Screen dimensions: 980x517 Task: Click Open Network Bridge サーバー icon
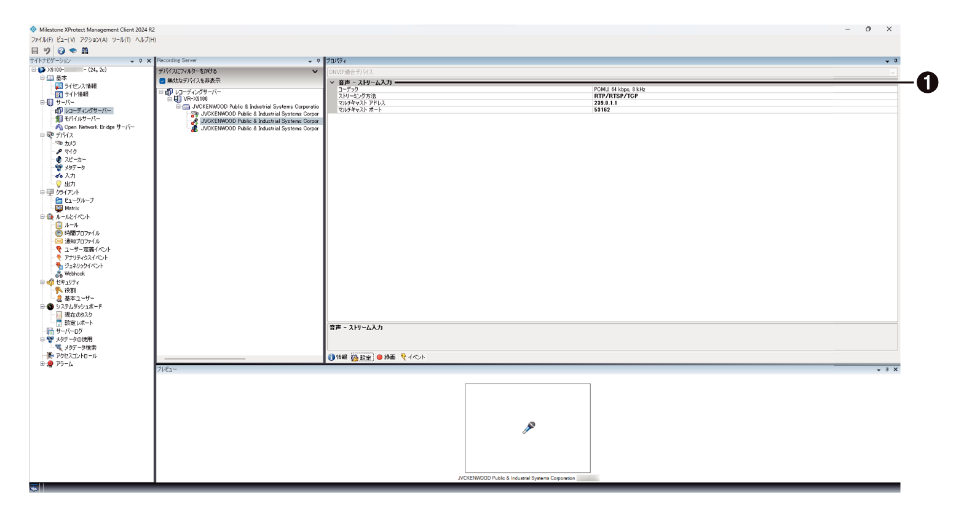59,127
